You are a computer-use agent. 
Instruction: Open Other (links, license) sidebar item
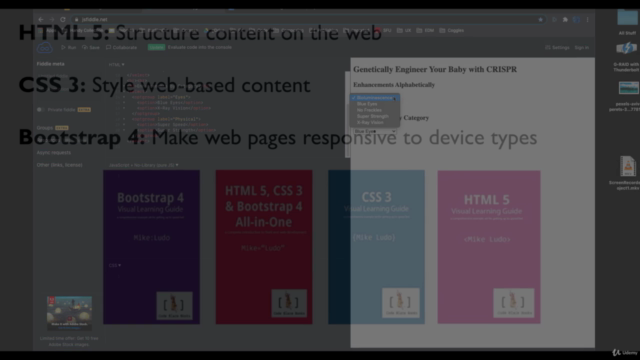[60, 165]
